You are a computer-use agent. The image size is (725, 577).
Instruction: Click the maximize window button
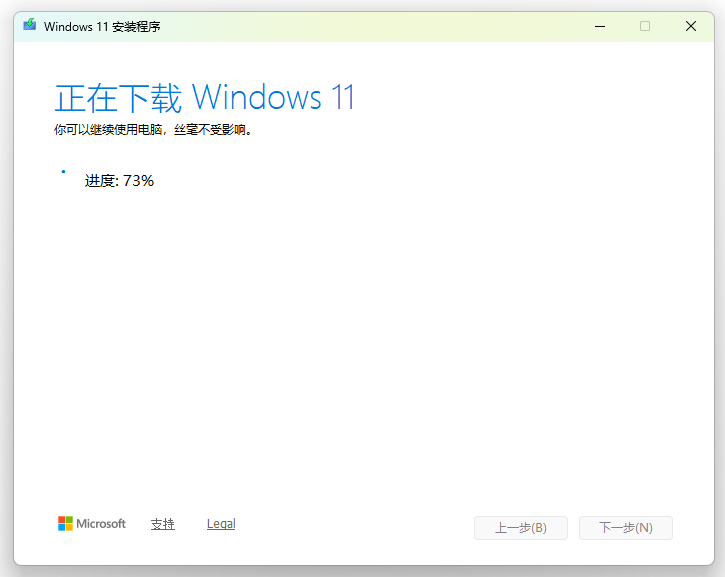coord(645,26)
